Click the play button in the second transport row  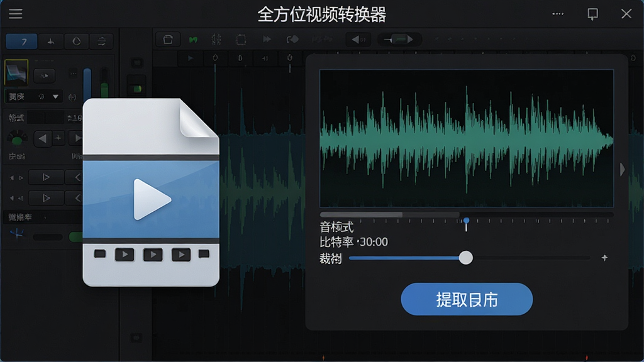[x=46, y=198]
